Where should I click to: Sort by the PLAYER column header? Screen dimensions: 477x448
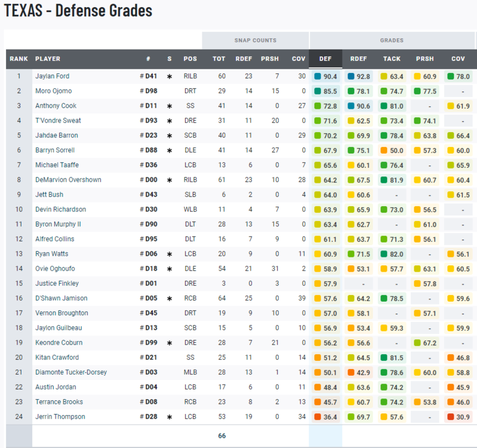(48, 59)
